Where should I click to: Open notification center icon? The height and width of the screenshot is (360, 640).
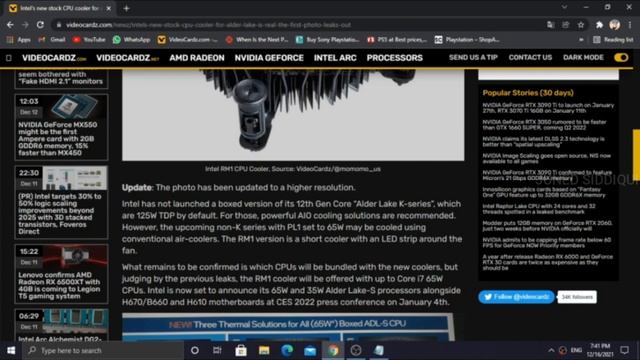point(624,350)
